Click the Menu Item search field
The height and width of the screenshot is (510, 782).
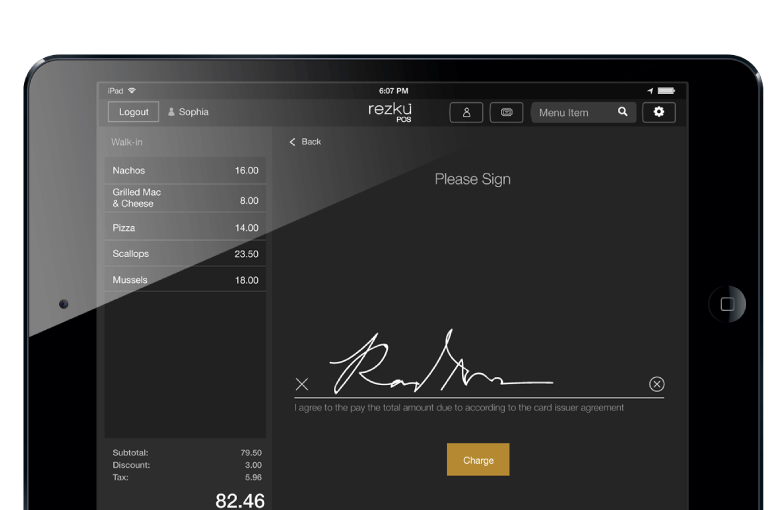(x=583, y=112)
